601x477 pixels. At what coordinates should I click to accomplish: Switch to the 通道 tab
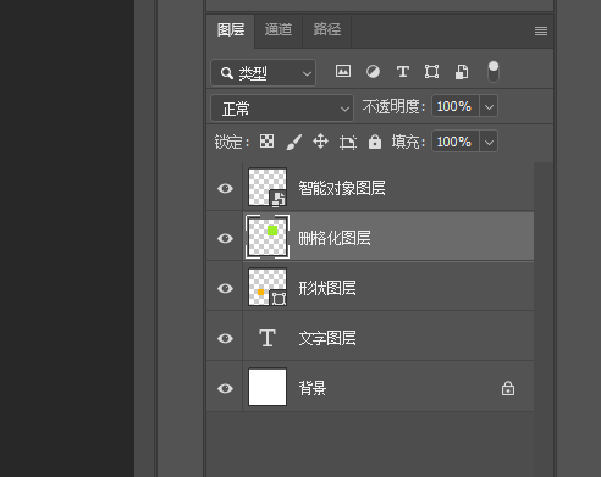pos(279,30)
